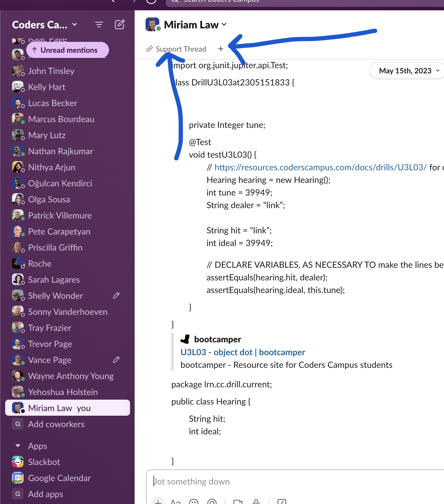Click the sidebar filter icon
Image resolution: width=444 pixels, height=504 pixels.
pos(99,25)
